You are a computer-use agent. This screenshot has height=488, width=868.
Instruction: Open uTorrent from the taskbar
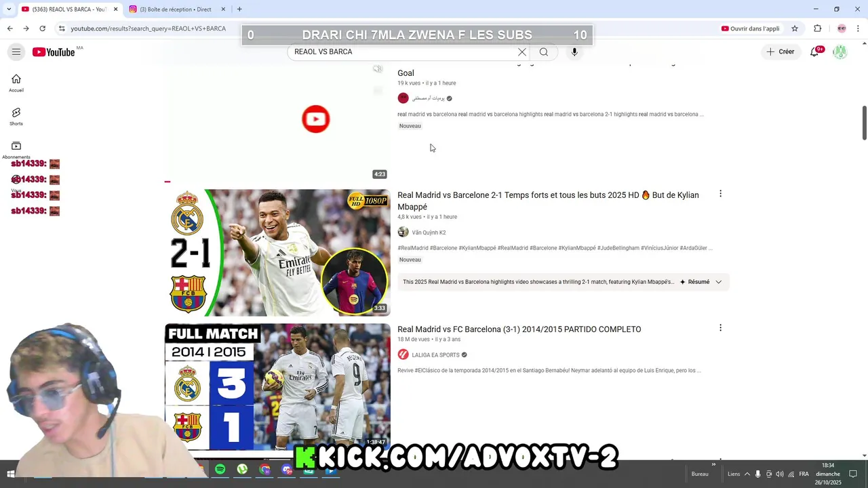(242, 470)
